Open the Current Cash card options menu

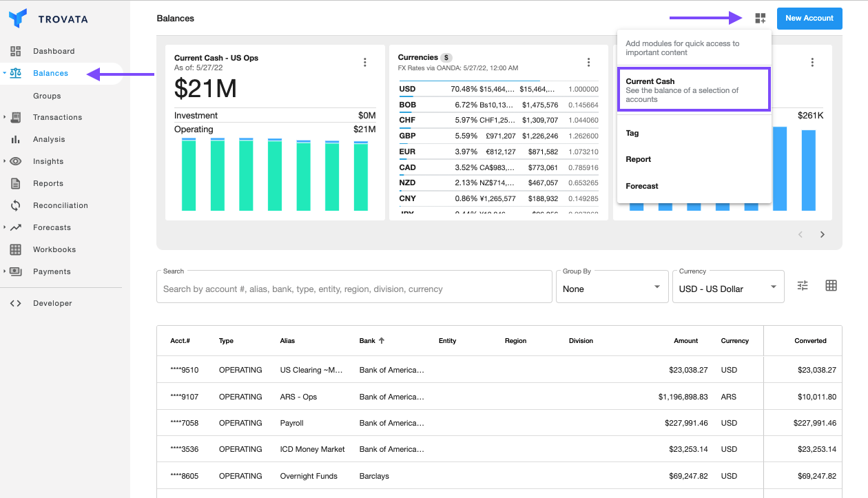[x=365, y=61]
